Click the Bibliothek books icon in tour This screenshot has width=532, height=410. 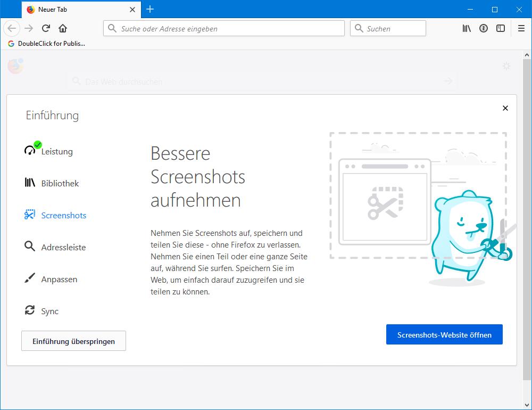(30, 183)
